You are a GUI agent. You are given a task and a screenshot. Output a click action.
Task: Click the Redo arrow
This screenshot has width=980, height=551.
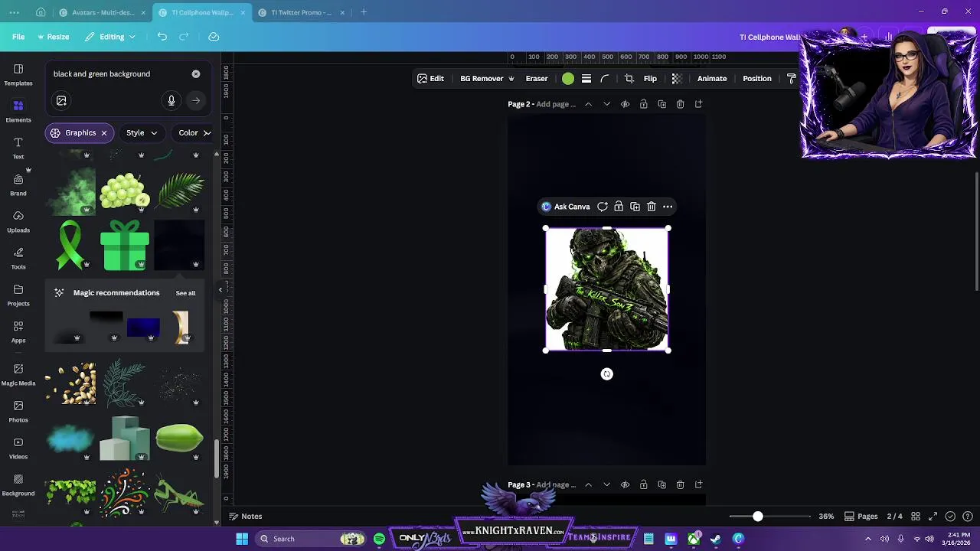184,37
